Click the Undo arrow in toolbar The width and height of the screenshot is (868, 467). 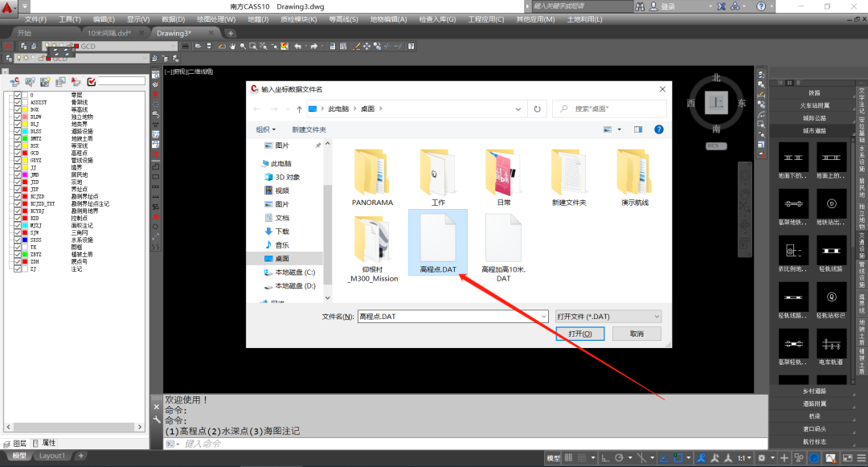[x=298, y=47]
